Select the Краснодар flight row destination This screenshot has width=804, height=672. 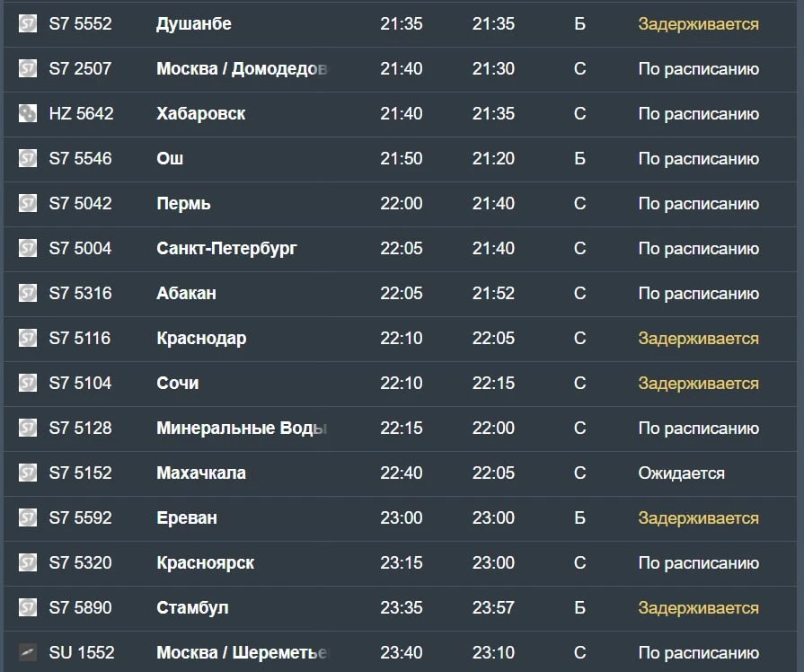coord(201,339)
